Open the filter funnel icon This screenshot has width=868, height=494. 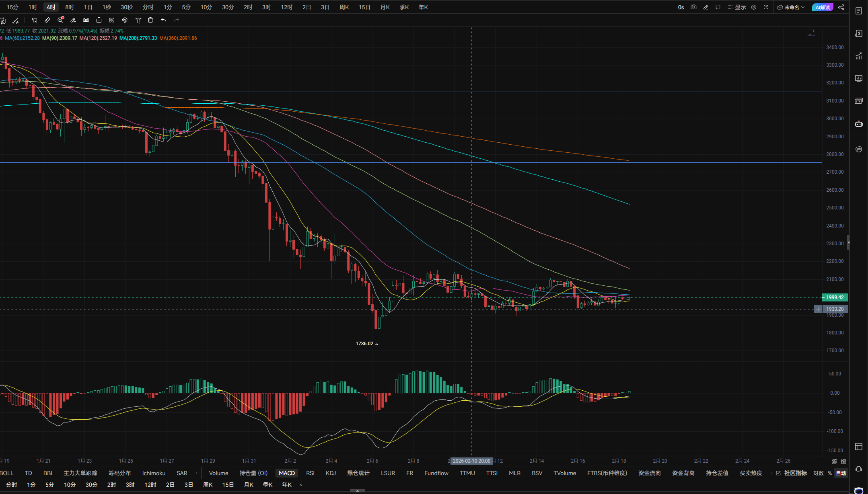tap(138, 20)
